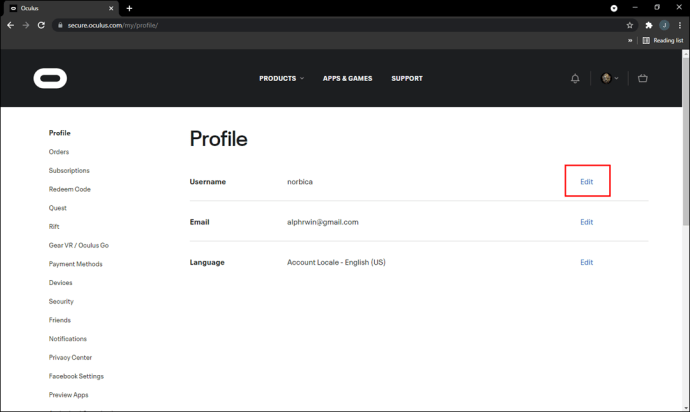The width and height of the screenshot is (690, 412).
Task: Click Account Locale - English (US) text
Action: (336, 262)
